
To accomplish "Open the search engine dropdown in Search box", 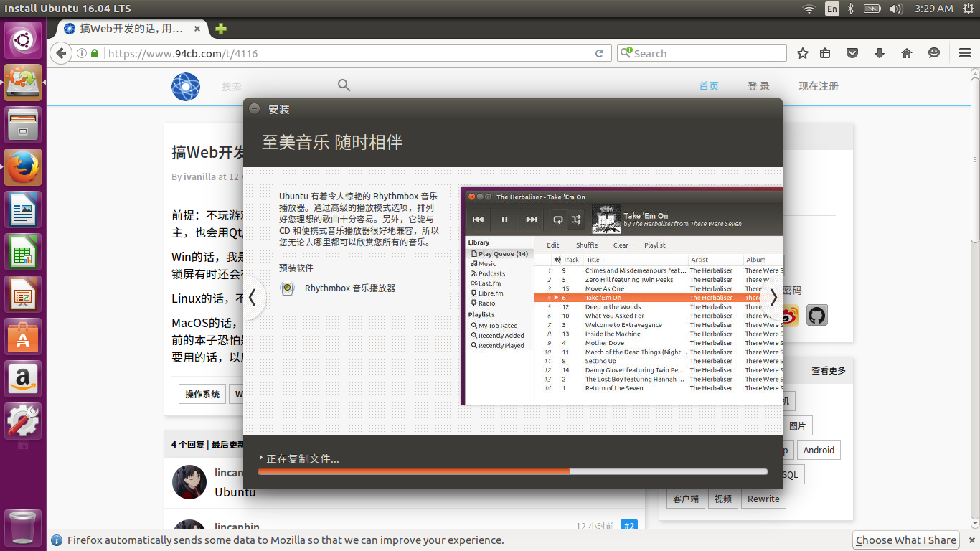I will (x=626, y=53).
